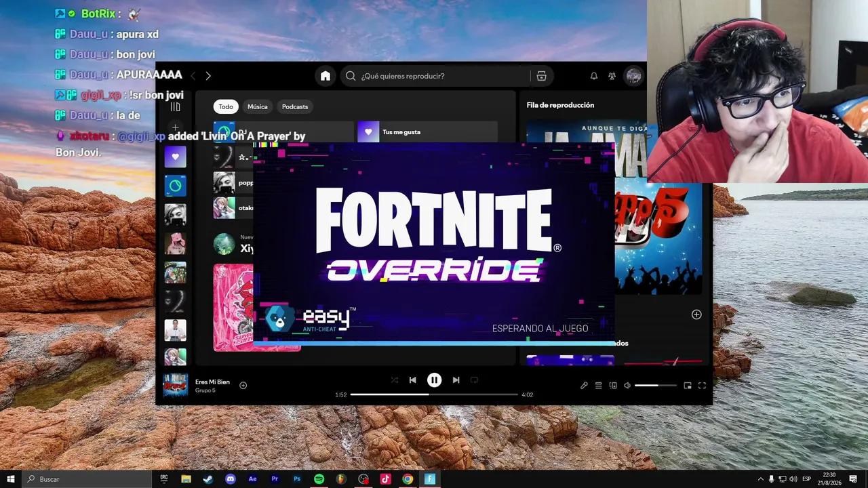Screen dimensions: 868x488
Task: Open the Windows Start menu
Action: [x=11, y=479]
